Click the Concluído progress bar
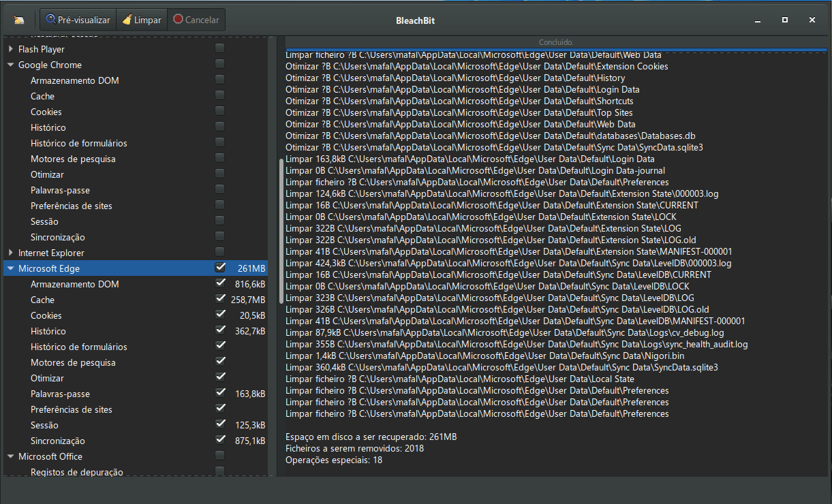The width and height of the screenshot is (832, 504). (555, 42)
